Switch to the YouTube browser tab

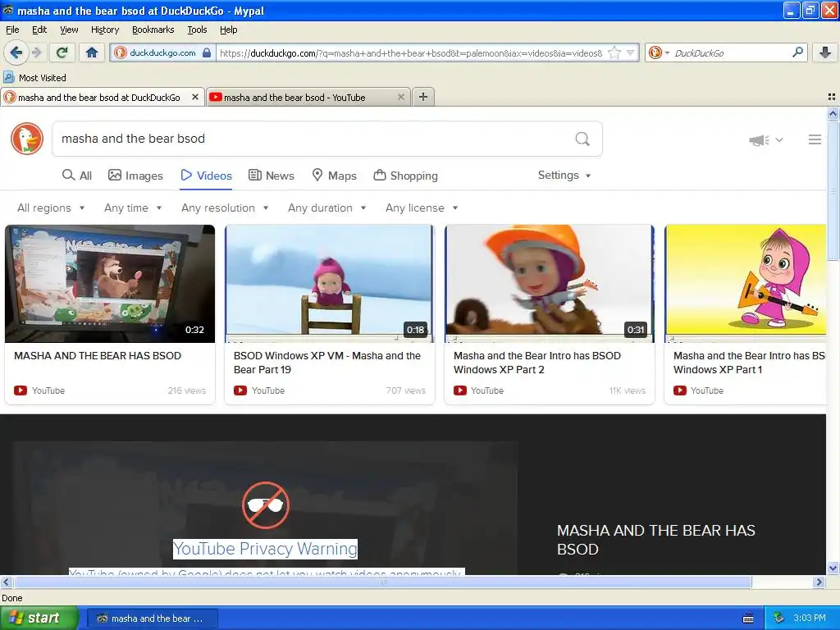(308, 97)
